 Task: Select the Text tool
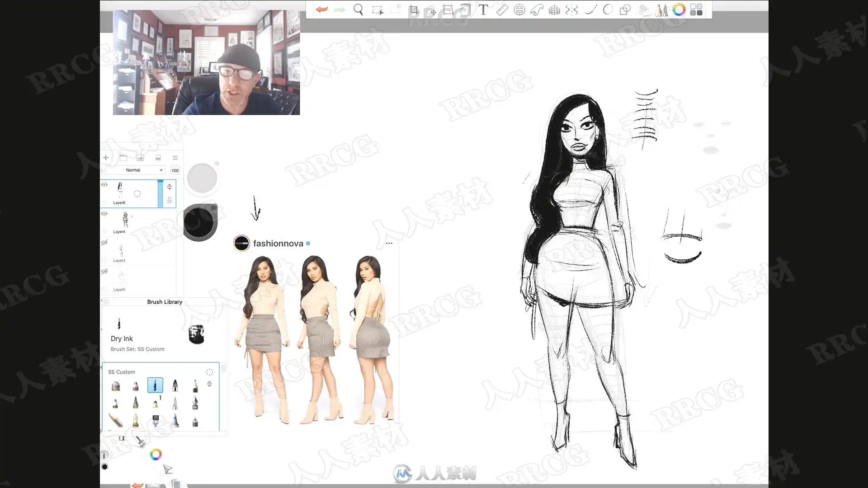483,9
